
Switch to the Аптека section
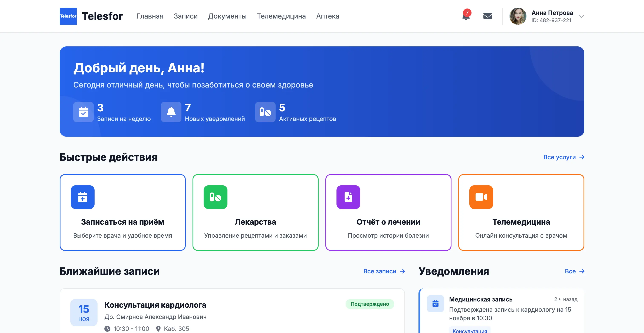328,16
